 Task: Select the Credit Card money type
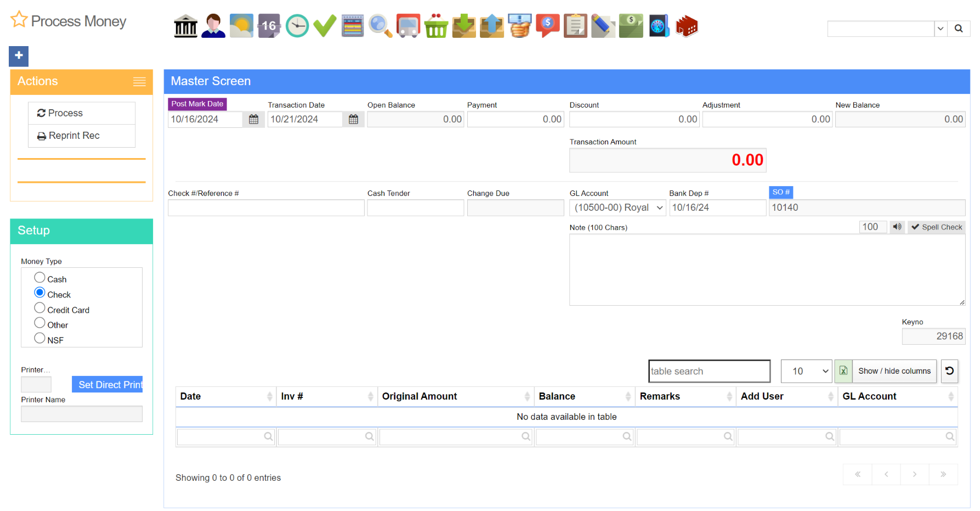[39, 308]
